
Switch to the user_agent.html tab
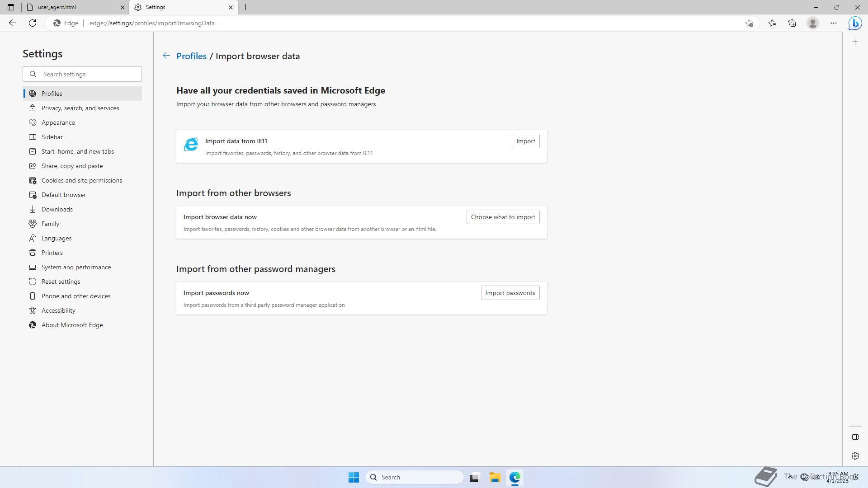[x=75, y=7]
